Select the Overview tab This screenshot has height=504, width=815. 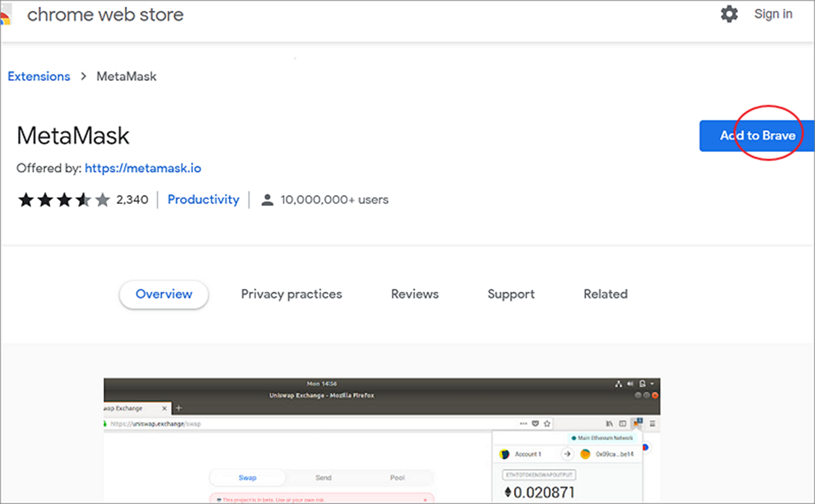pos(164,294)
